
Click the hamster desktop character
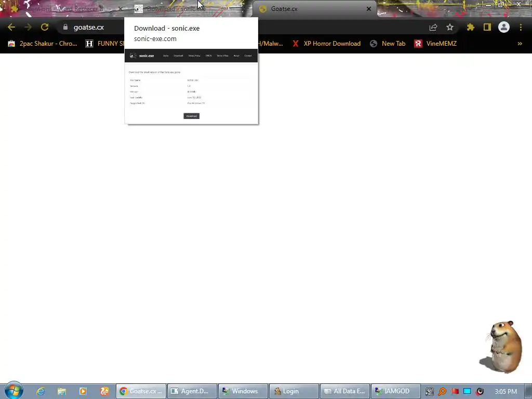pos(501,347)
